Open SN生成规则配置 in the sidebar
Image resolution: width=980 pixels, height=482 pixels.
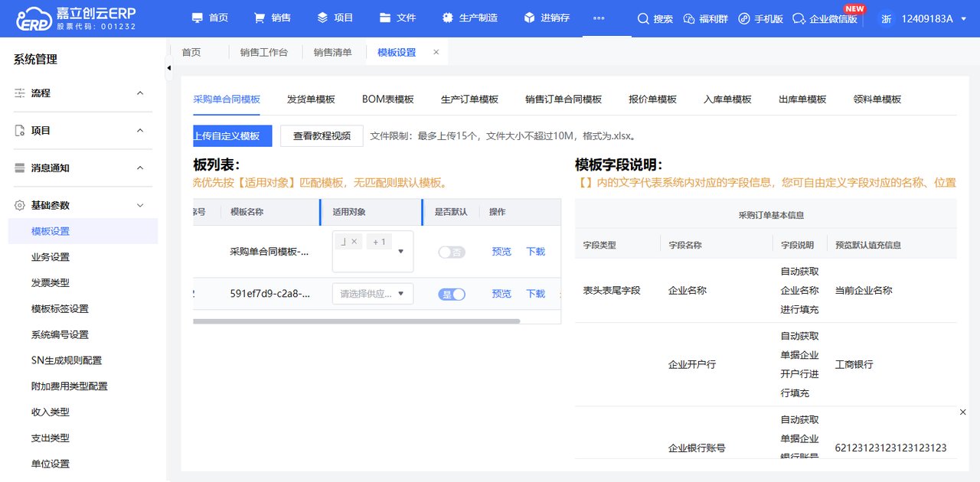click(x=67, y=360)
